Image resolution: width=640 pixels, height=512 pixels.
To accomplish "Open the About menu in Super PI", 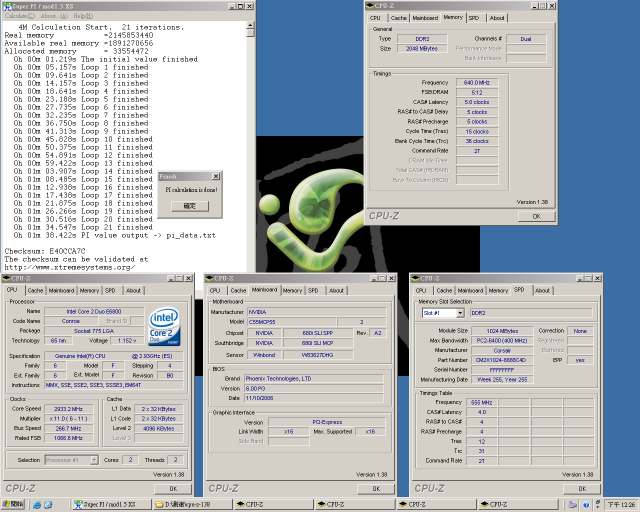I will tap(54, 16).
